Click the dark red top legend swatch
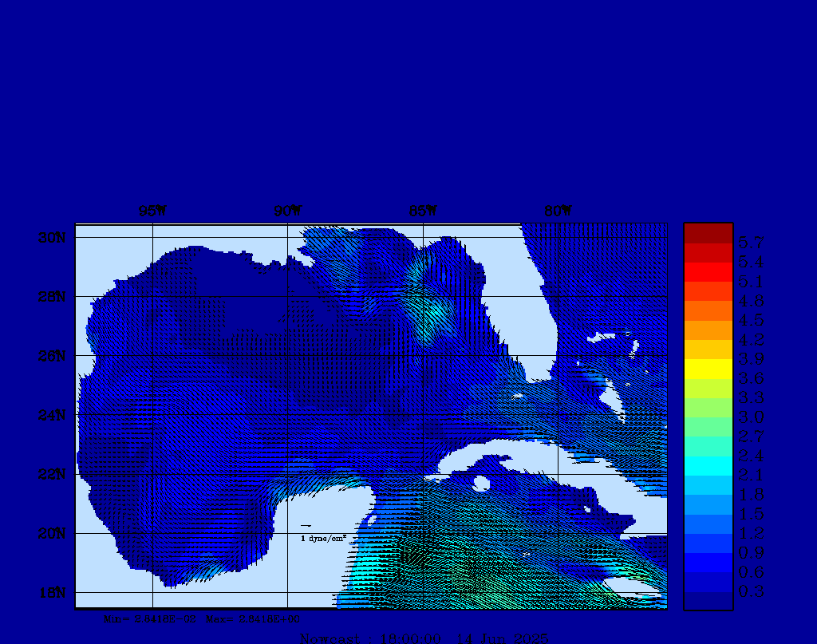 tap(708, 233)
